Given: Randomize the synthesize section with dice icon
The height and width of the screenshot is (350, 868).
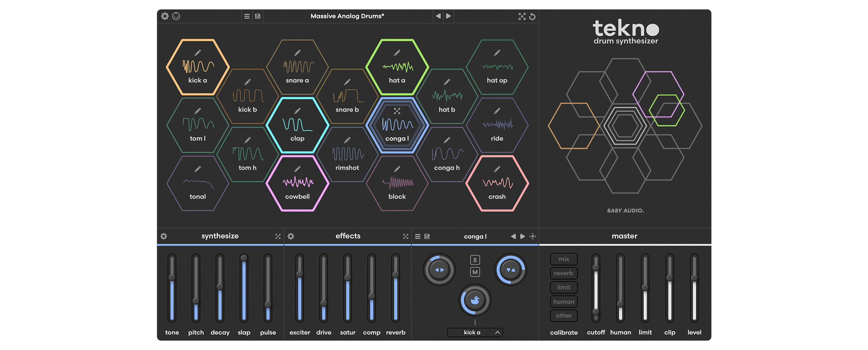Looking at the screenshot, I should [x=278, y=236].
